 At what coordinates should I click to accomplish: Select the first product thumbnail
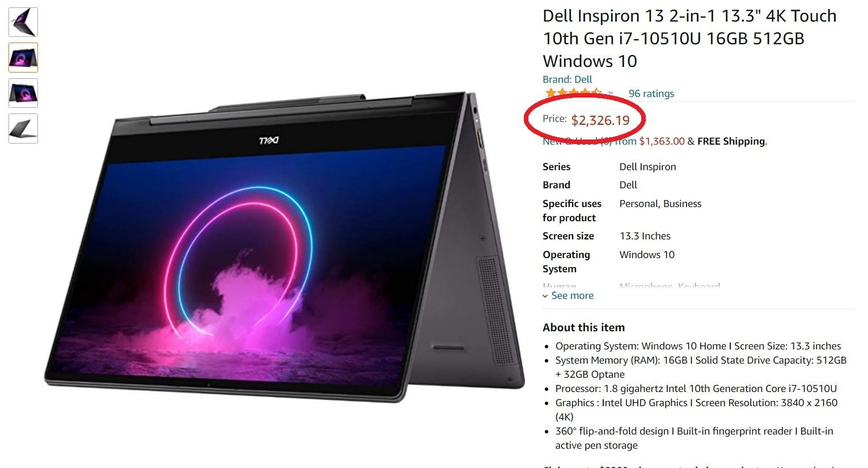[x=23, y=22]
